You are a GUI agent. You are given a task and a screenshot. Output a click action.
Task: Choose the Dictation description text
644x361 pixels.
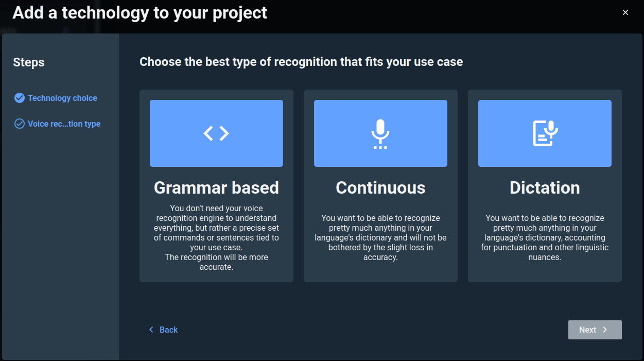(x=545, y=237)
